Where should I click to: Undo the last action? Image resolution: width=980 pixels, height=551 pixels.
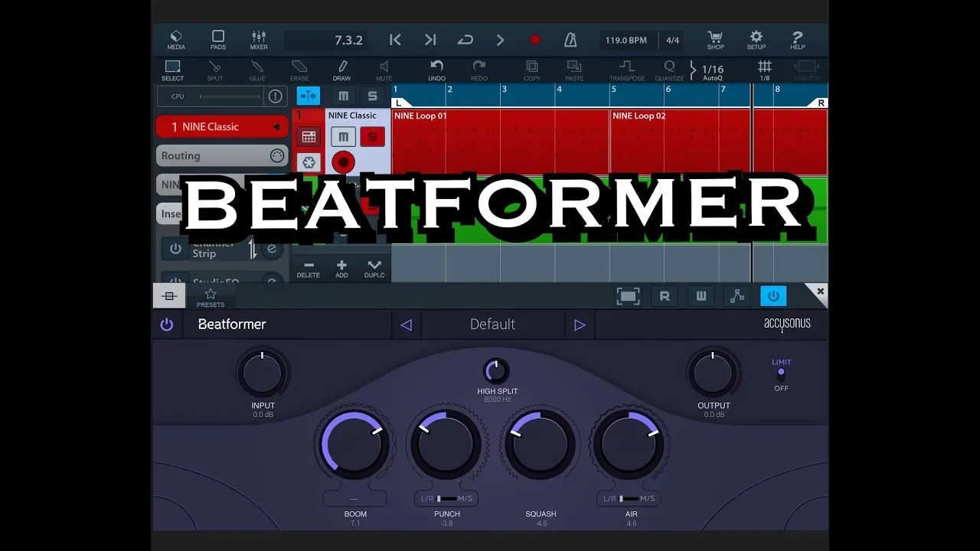pos(436,70)
